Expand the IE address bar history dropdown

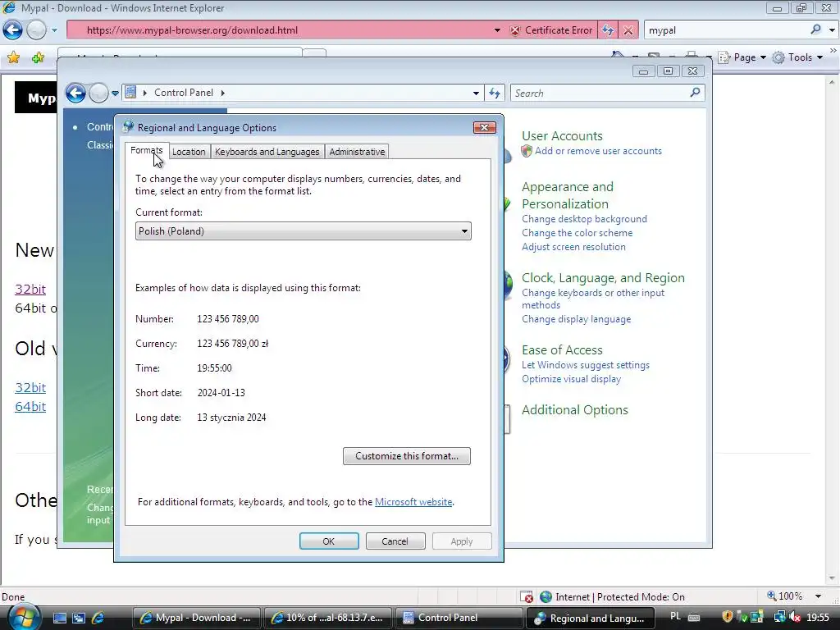(497, 30)
